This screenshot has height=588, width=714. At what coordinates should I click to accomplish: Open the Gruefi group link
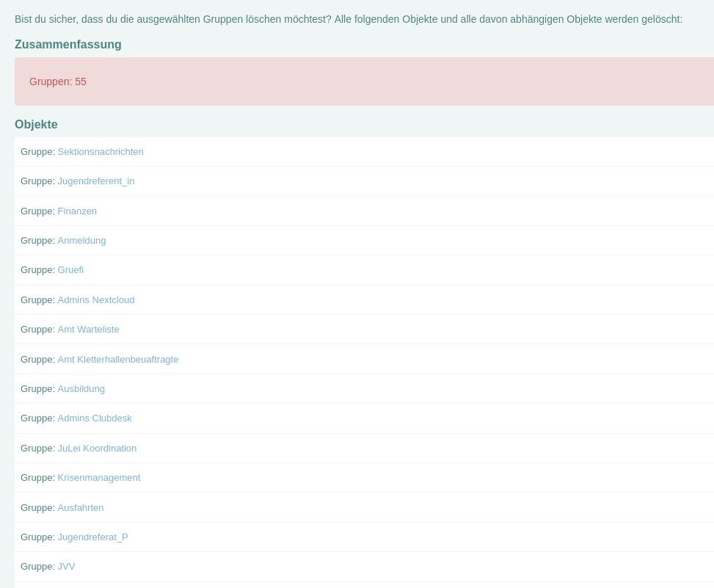tap(70, 270)
